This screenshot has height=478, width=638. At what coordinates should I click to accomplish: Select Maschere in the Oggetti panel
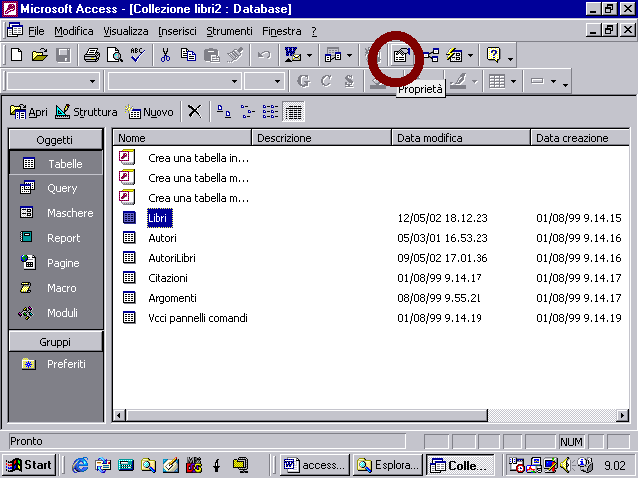pyautogui.click(x=55, y=213)
